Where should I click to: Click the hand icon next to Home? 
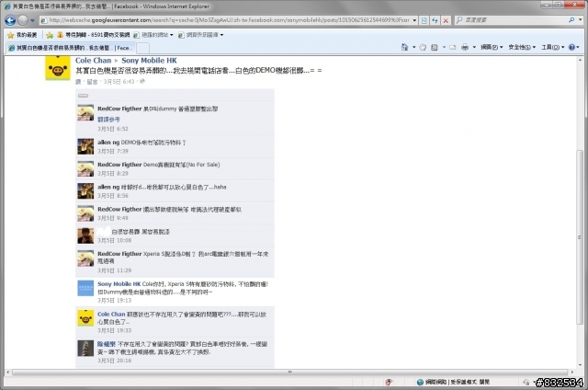click(x=423, y=47)
